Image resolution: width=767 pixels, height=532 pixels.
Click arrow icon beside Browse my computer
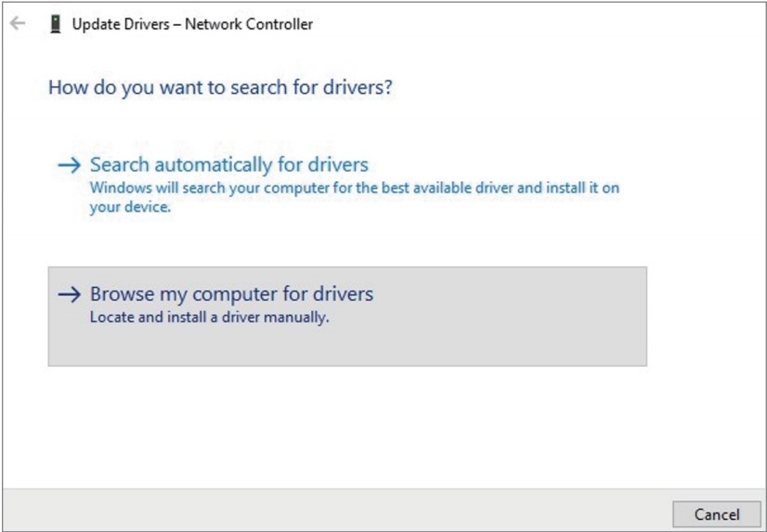[x=69, y=294]
